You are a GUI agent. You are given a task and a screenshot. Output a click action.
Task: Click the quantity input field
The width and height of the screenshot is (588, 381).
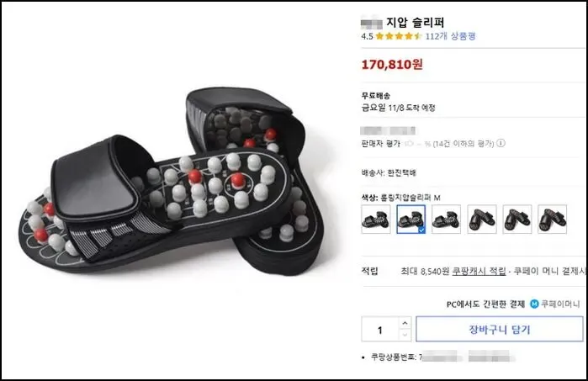click(380, 329)
